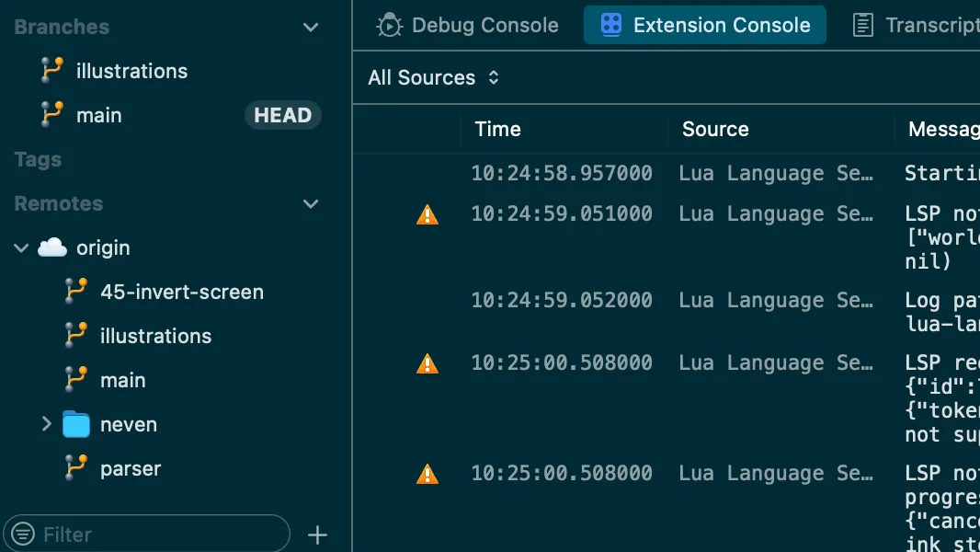Select the origin remote
980x552 pixels.
coord(103,248)
